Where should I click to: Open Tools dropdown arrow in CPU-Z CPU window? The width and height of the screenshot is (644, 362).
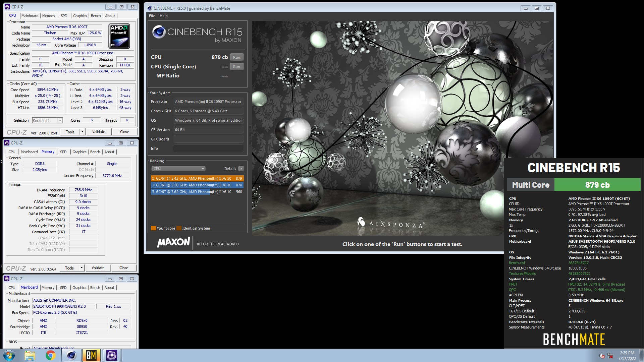coord(82,132)
